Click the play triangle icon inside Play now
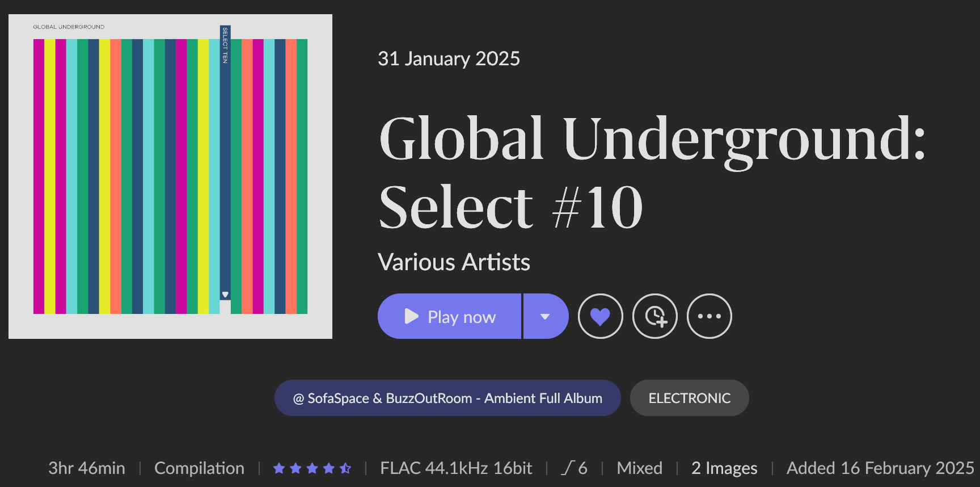Image resolution: width=980 pixels, height=487 pixels. [412, 316]
